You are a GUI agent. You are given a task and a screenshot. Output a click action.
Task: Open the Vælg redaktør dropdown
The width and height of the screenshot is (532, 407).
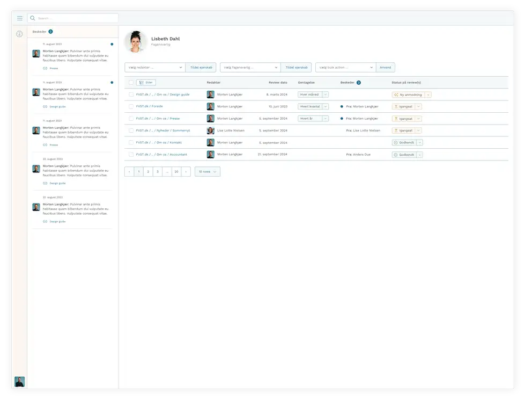(x=155, y=68)
